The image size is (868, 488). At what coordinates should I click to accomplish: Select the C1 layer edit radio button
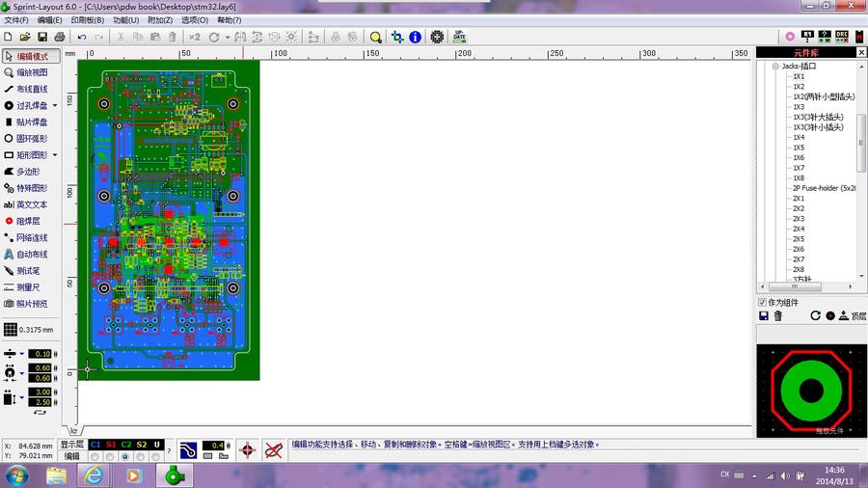[95, 456]
